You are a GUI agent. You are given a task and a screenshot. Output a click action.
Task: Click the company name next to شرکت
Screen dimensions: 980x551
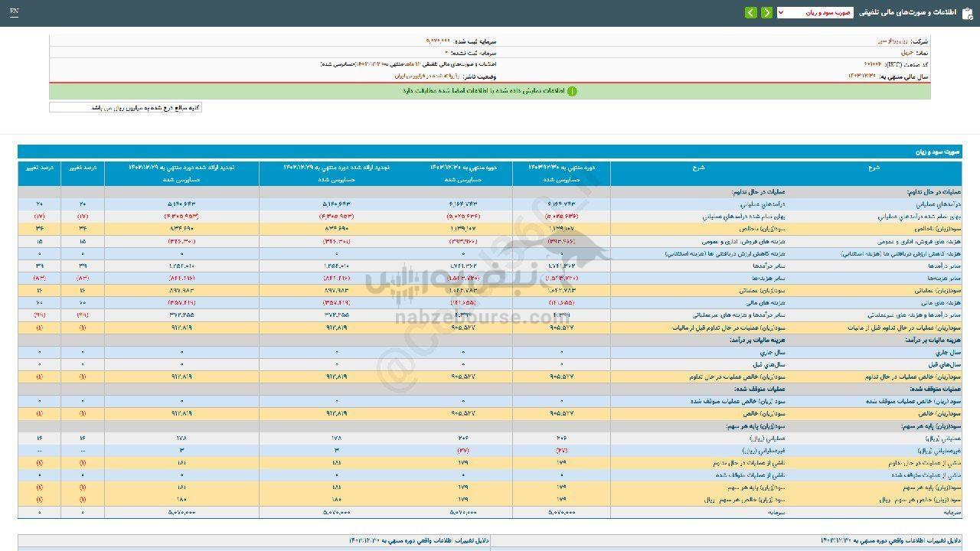click(x=890, y=41)
